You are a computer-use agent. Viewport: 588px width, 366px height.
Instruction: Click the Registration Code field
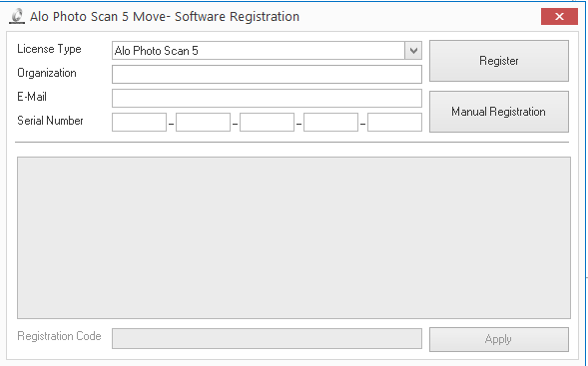(267, 339)
